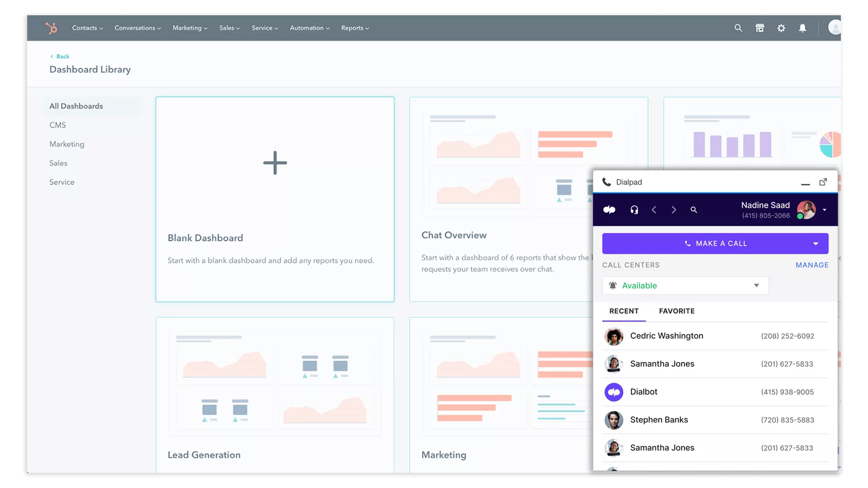Open MANAGE next to Call Centers

pyautogui.click(x=812, y=265)
